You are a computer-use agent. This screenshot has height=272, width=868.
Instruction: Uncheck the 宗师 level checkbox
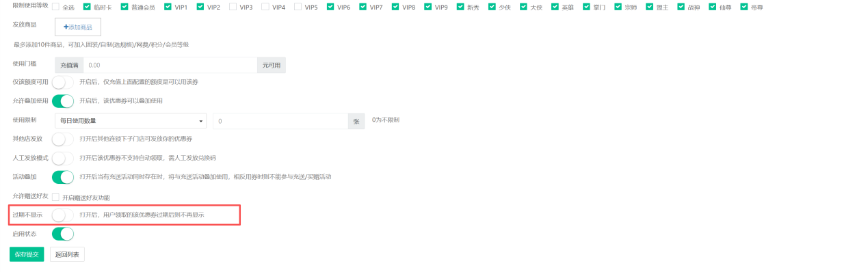pyautogui.click(x=618, y=7)
